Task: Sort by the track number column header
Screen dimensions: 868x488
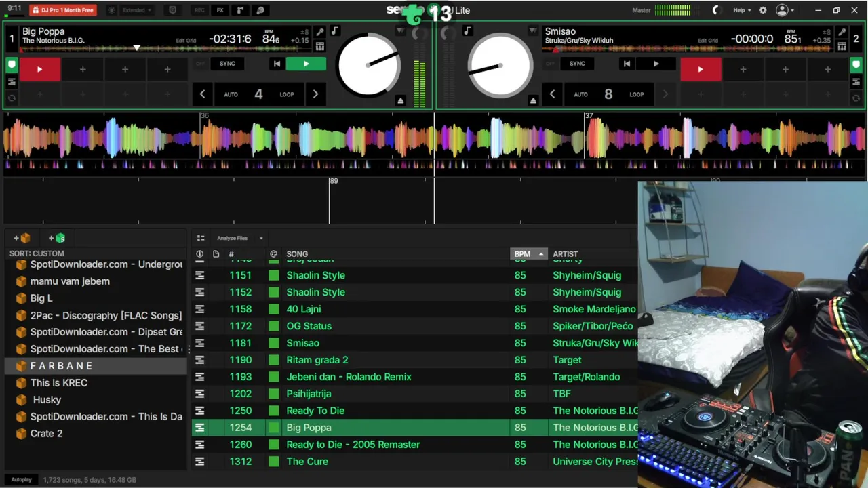Action: [231, 254]
